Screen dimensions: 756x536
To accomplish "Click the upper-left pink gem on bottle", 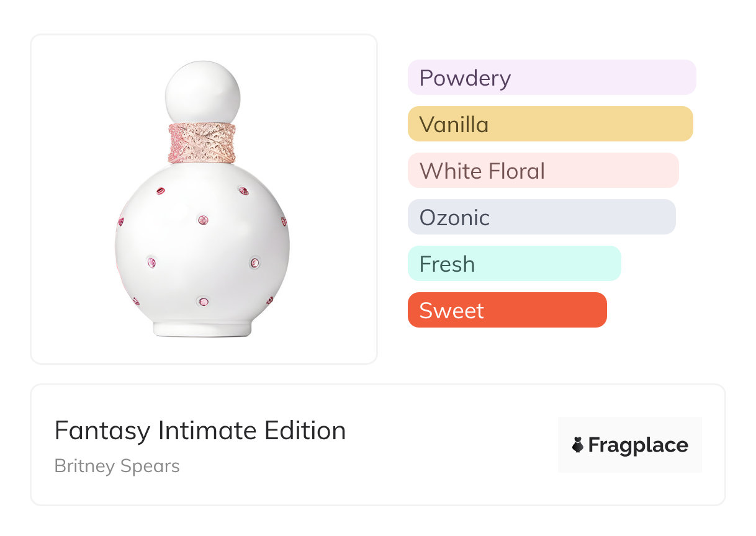I will tap(161, 191).
